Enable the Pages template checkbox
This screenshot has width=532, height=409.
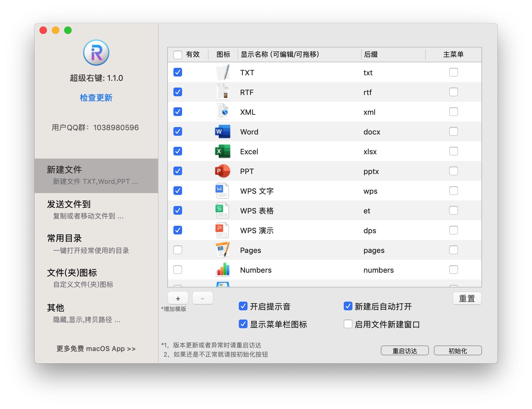178,250
